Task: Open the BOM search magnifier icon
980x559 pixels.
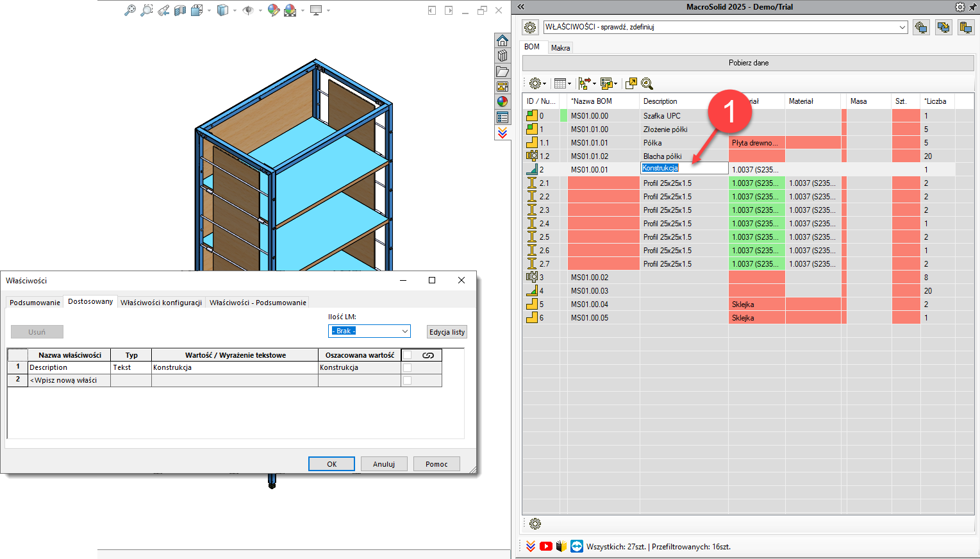Action: click(x=647, y=83)
